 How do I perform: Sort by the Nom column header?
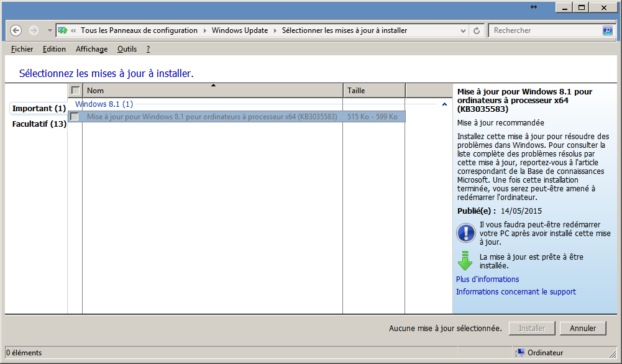[213, 91]
